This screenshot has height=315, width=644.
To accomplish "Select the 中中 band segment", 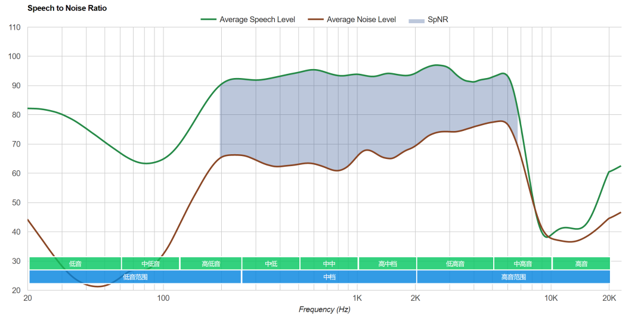I will 329,263.
